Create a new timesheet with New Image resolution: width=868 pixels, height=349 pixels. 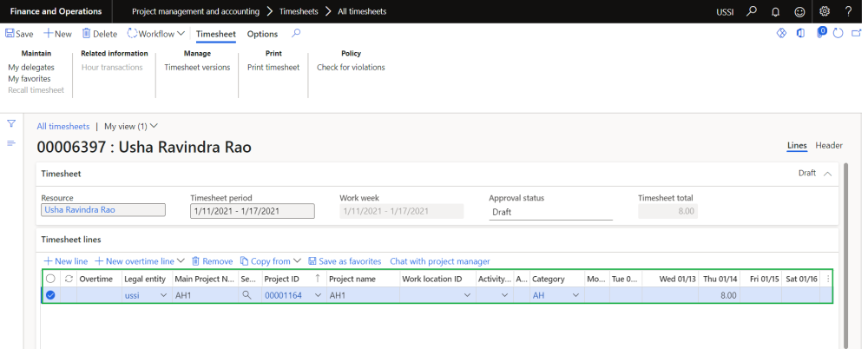[x=57, y=34]
